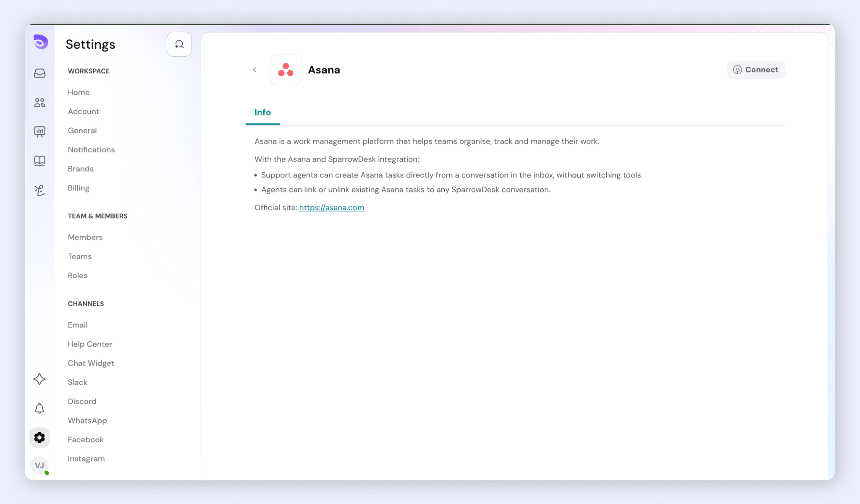Image resolution: width=860 pixels, height=504 pixels.
Task: Click the Settings gear icon
Action: pyautogui.click(x=39, y=438)
